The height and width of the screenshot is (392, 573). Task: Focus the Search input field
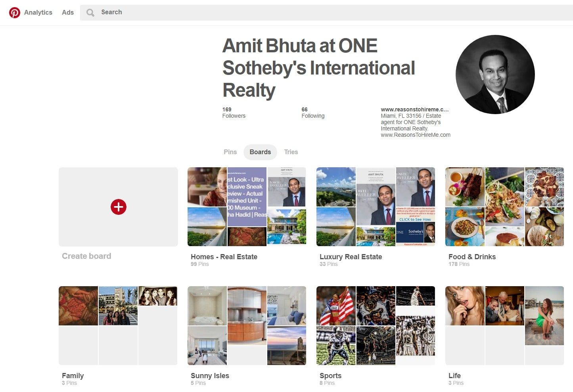pos(326,13)
